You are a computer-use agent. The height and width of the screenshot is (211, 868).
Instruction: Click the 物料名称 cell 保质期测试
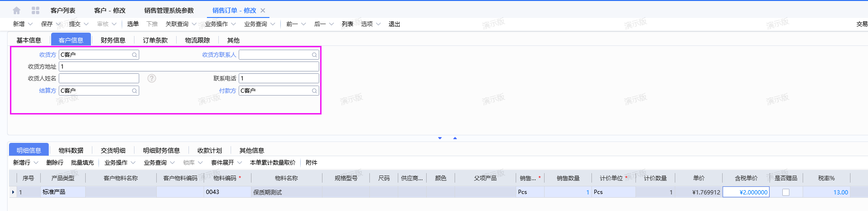pyautogui.click(x=286, y=192)
